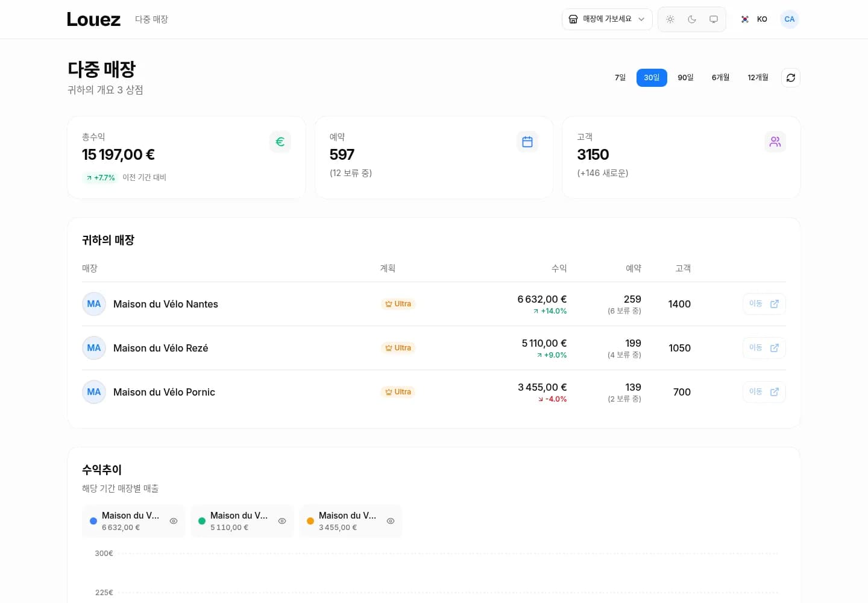Click the Louez logo

[x=93, y=19]
